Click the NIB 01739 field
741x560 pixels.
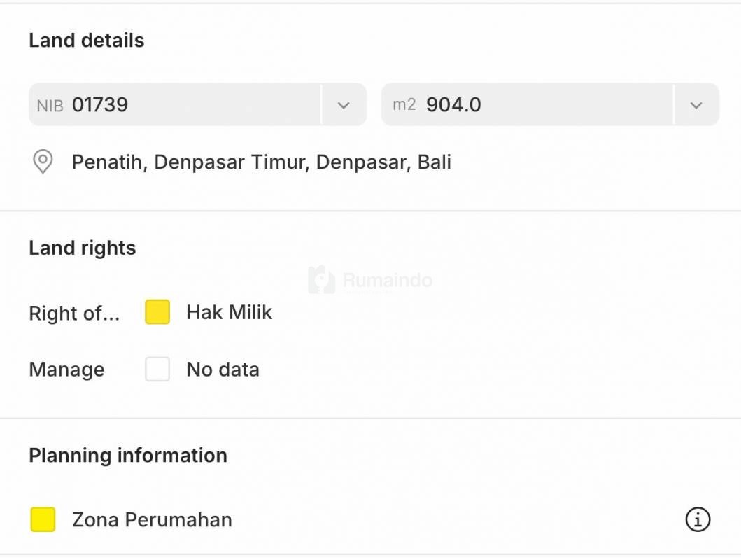175,105
